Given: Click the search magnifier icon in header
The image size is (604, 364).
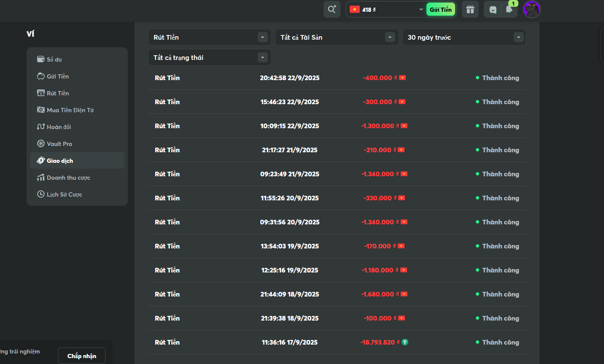Looking at the screenshot, I should 332,9.
